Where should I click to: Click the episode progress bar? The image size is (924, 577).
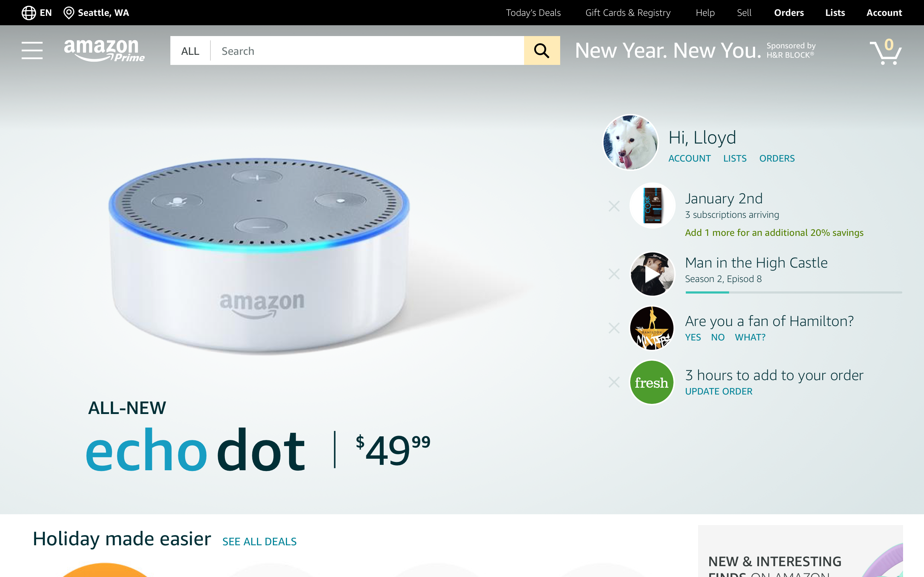tap(793, 292)
